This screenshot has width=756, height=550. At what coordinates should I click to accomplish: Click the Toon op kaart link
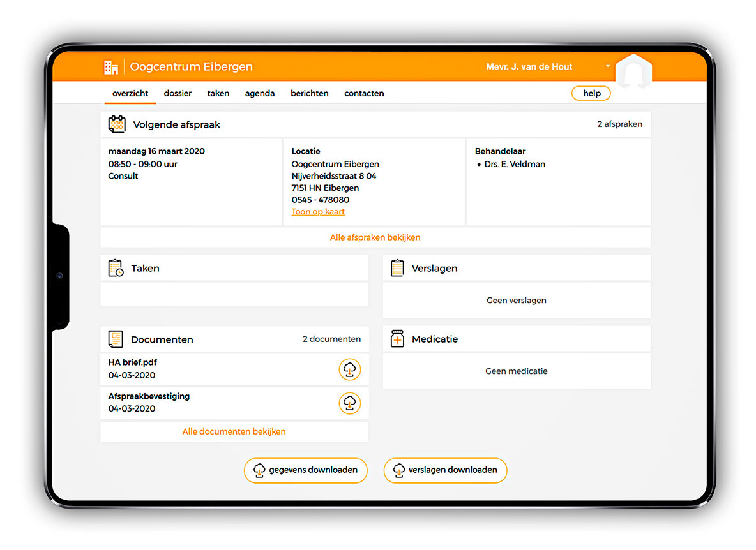318,212
